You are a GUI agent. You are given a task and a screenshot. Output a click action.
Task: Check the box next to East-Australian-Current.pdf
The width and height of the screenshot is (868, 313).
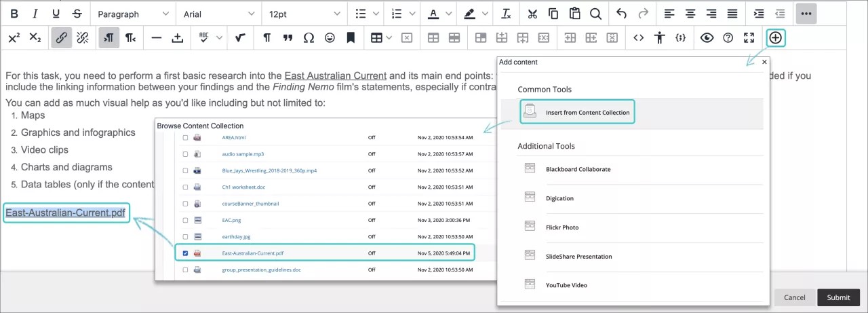click(186, 253)
